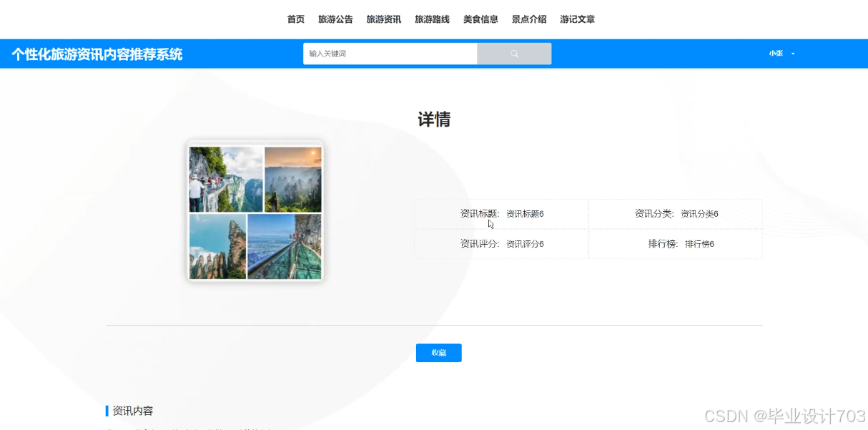Image resolution: width=868 pixels, height=430 pixels.
Task: Click the 详情 page heading
Action: [x=434, y=119]
